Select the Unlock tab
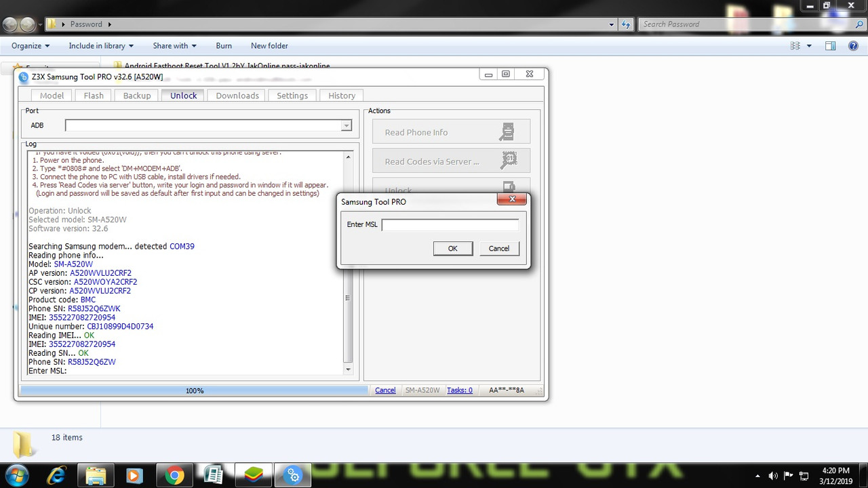 coord(183,96)
